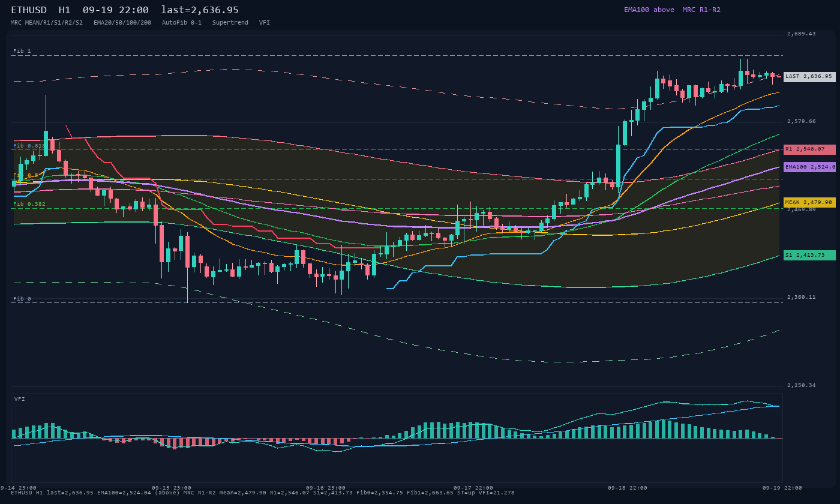This screenshot has height=504, width=840.
Task: Click the 09-15 23:00 time axis label
Action: (x=172, y=488)
